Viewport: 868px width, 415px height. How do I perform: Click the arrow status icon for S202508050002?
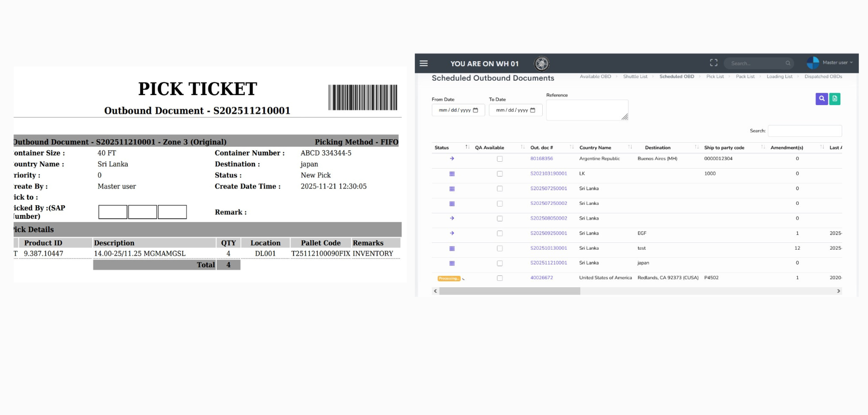(x=452, y=218)
